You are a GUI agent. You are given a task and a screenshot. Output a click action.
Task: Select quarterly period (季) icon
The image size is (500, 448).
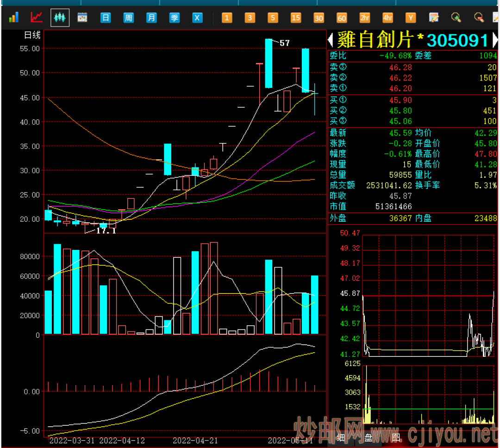tap(174, 18)
